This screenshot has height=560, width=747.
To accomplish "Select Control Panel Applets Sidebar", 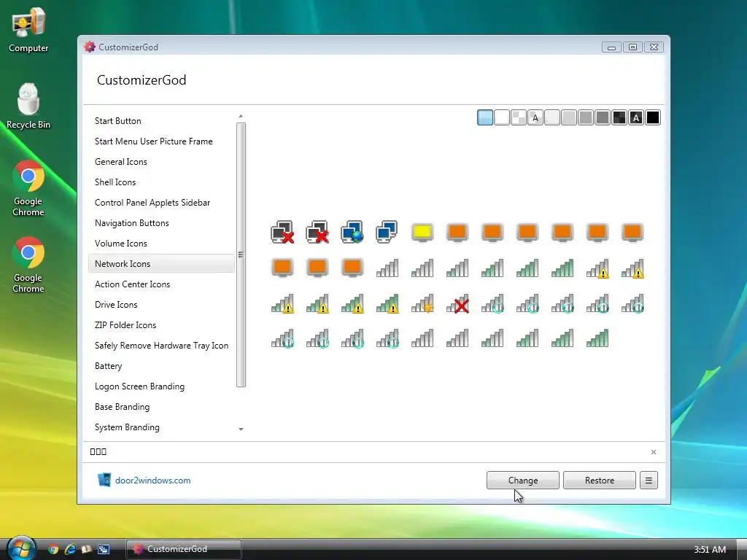I will tap(161, 203).
